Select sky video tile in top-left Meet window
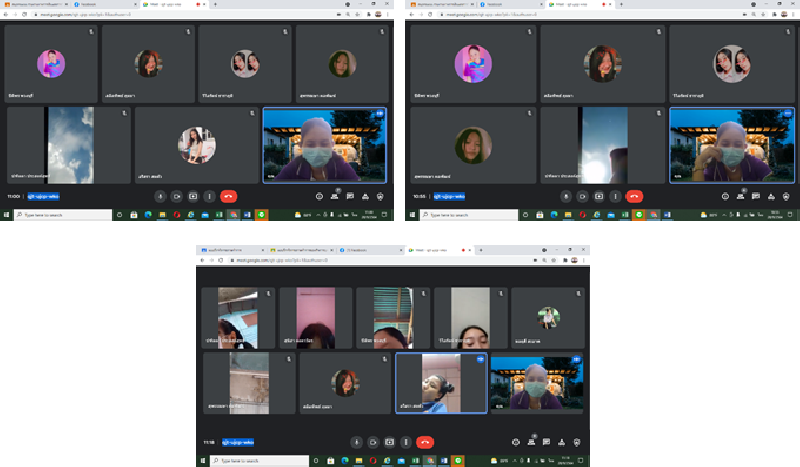The width and height of the screenshot is (800, 467). tap(70, 145)
